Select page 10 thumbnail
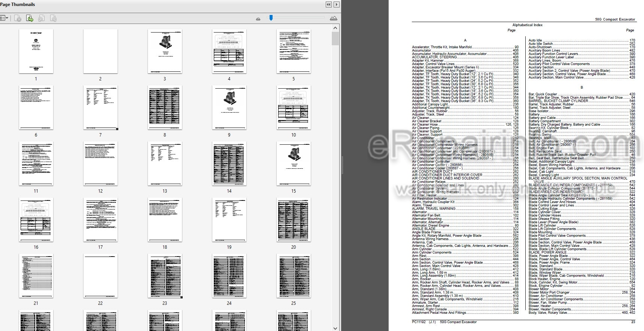This screenshot has height=331, width=644. [x=294, y=107]
